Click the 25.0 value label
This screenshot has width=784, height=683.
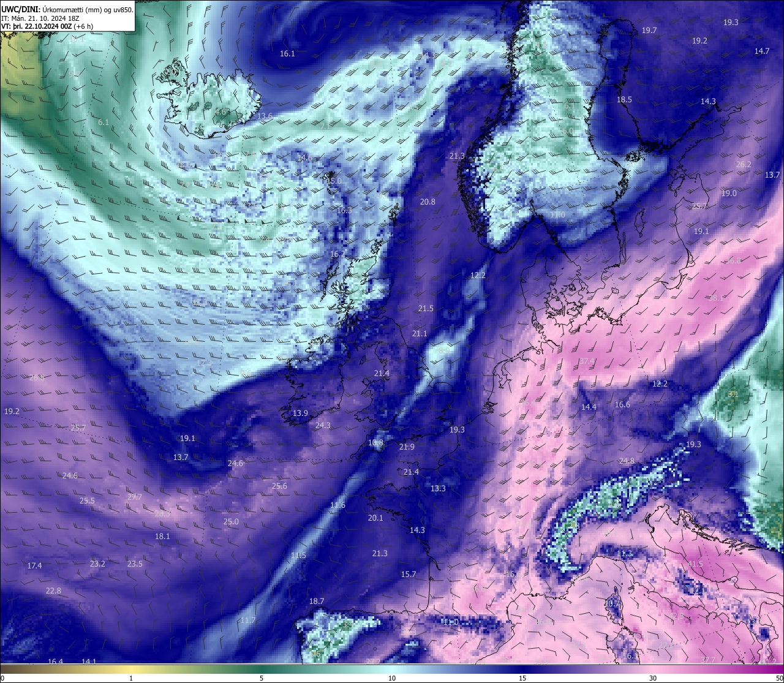pyautogui.click(x=231, y=521)
